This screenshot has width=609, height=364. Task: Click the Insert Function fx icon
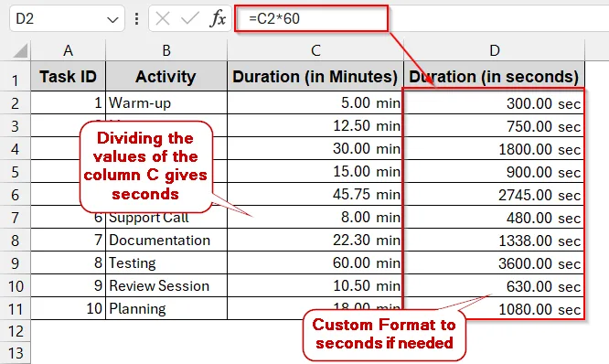point(218,18)
